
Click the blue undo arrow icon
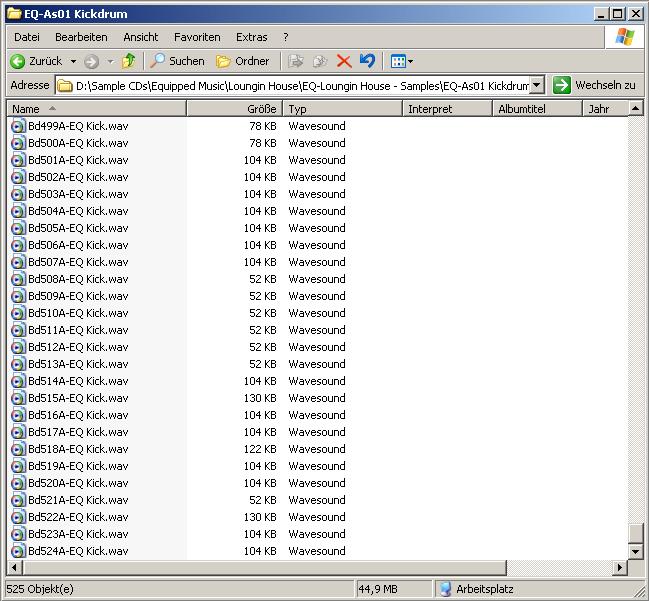click(x=367, y=61)
